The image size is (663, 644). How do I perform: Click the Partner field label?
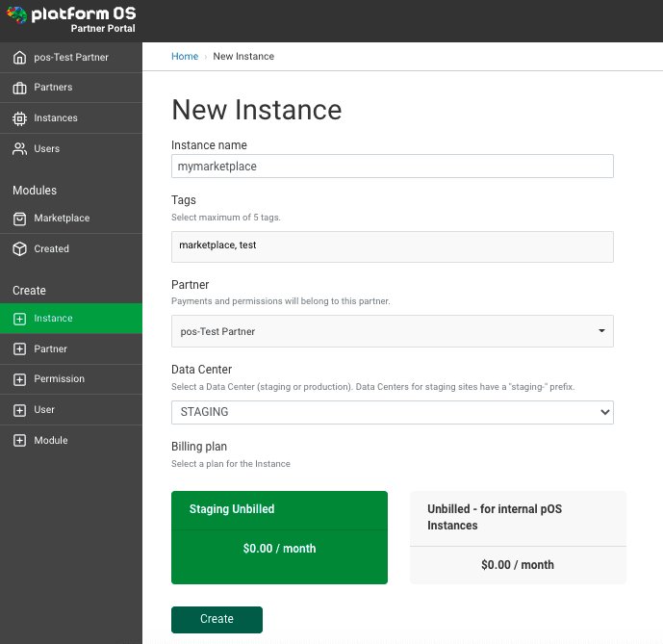point(191,285)
